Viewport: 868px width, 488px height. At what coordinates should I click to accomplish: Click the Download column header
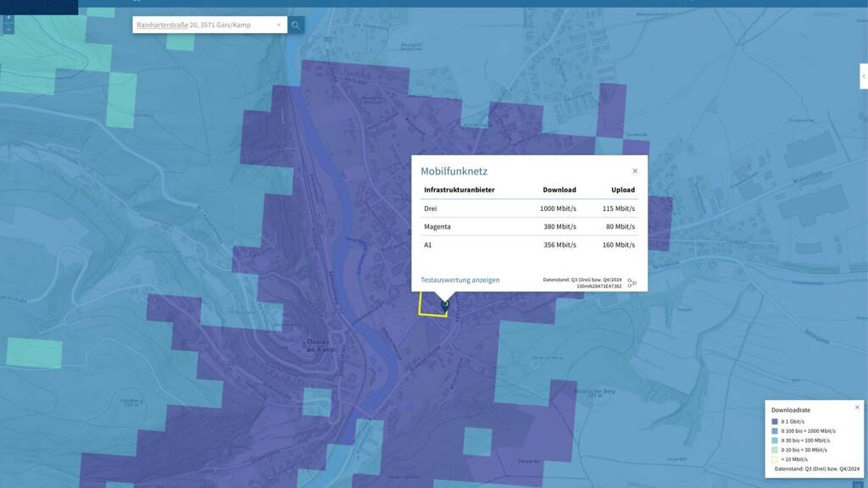tap(559, 190)
